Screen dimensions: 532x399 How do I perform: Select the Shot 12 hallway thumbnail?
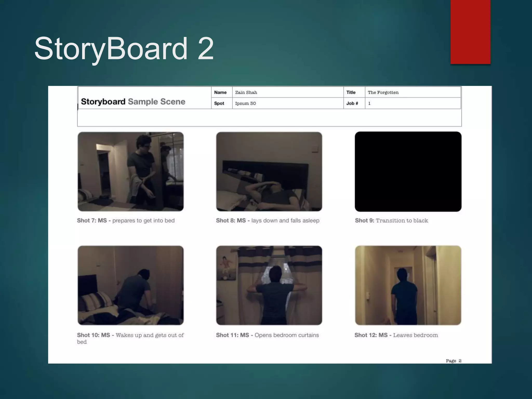(x=408, y=285)
